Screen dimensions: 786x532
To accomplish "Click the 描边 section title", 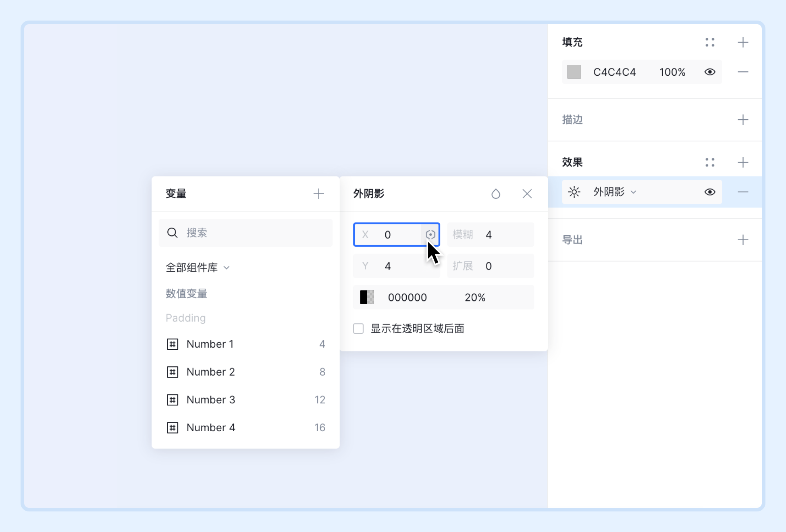I will click(572, 120).
